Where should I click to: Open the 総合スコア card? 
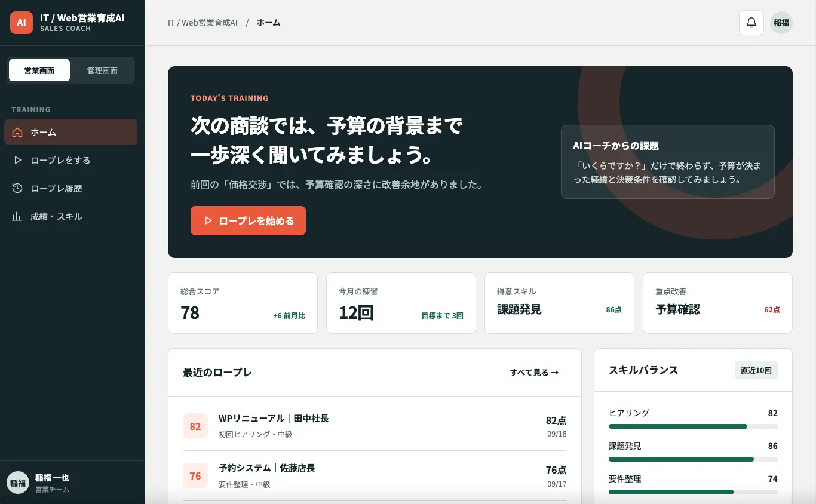click(x=243, y=303)
